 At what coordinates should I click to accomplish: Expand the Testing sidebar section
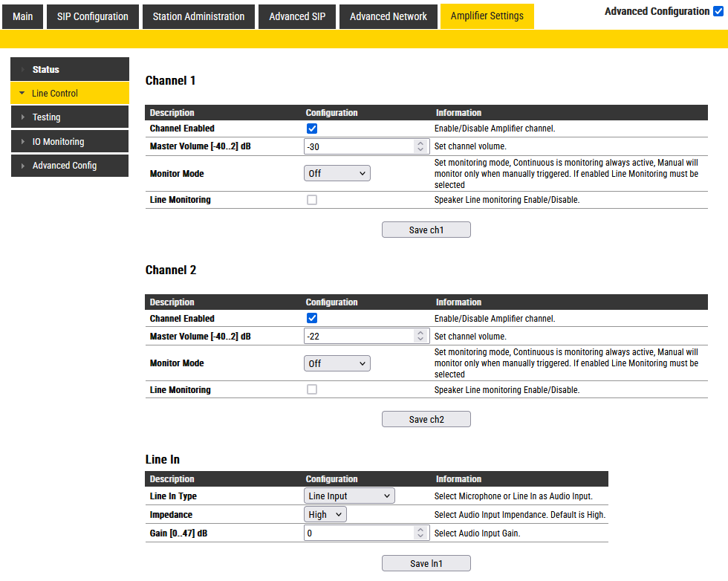pyautogui.click(x=70, y=117)
